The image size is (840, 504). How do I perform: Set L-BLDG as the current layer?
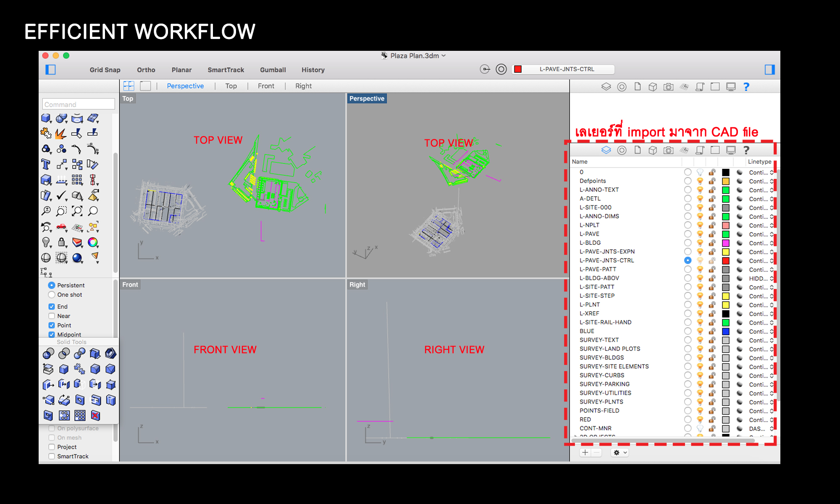[x=688, y=243]
